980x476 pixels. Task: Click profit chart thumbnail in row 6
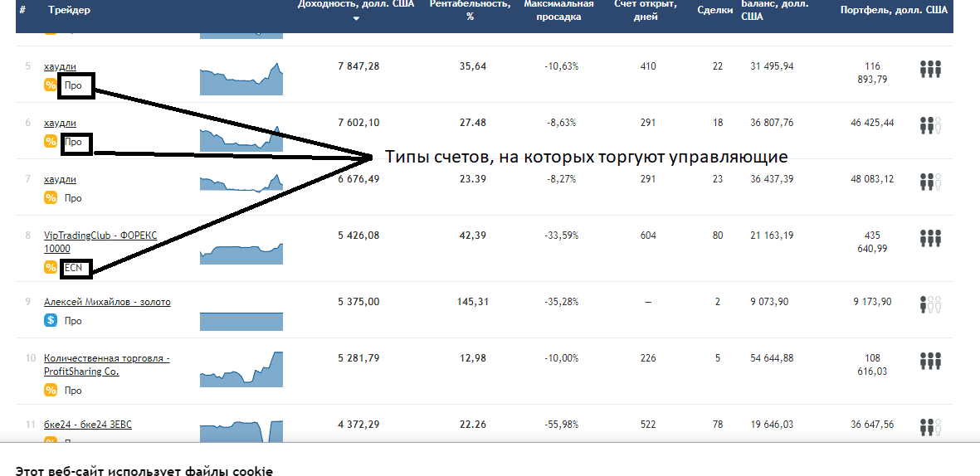coord(241,138)
